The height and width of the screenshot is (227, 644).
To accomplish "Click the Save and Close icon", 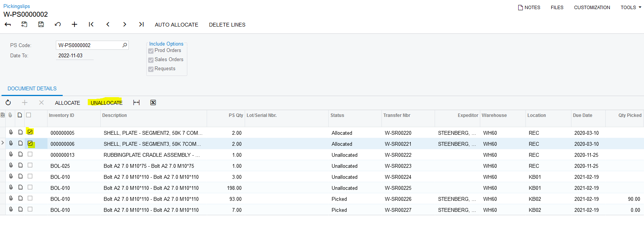I will (x=24, y=25).
